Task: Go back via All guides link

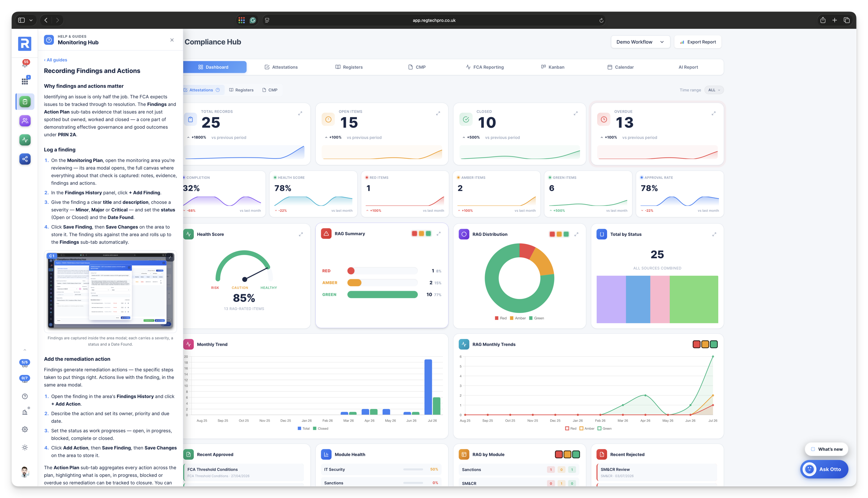Action: coord(55,60)
